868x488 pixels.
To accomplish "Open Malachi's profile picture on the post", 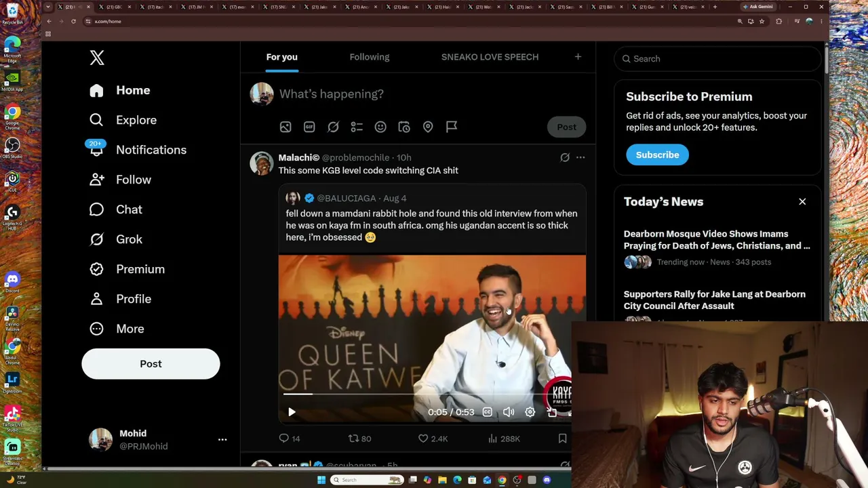I will coord(262,163).
